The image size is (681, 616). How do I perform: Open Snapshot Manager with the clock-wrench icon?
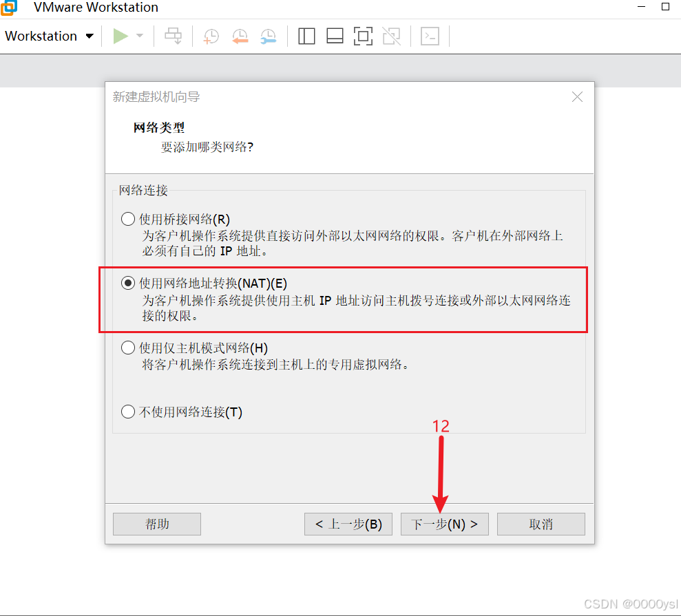(269, 36)
